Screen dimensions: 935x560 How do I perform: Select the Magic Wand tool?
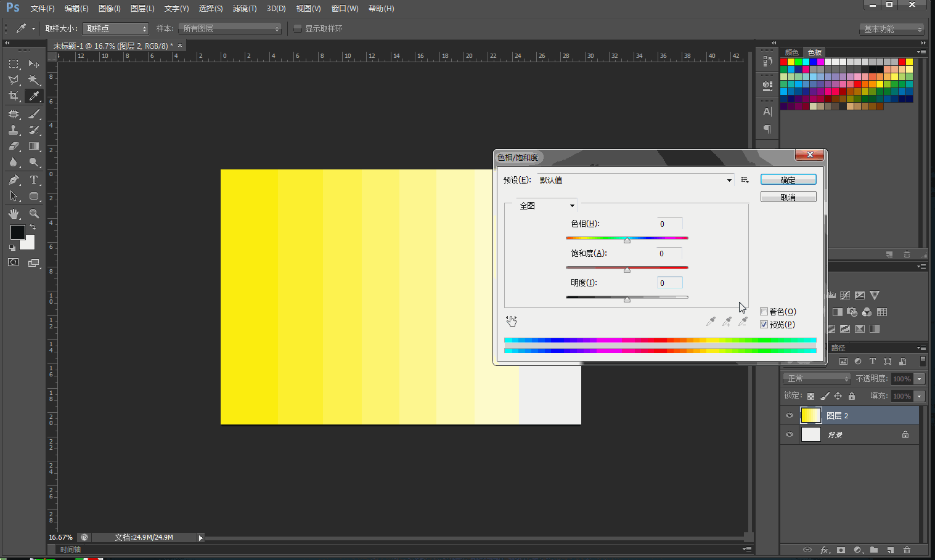tap(34, 80)
